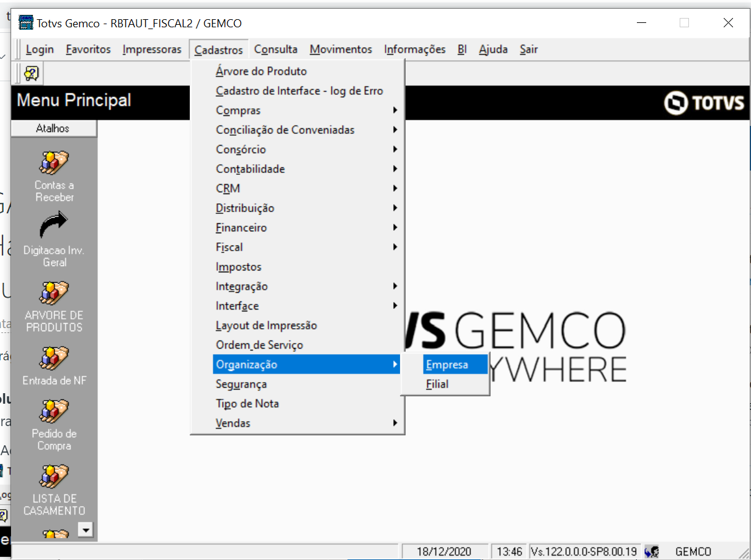The width and height of the screenshot is (751, 560).
Task: Open the Informações menu
Action: 415,49
